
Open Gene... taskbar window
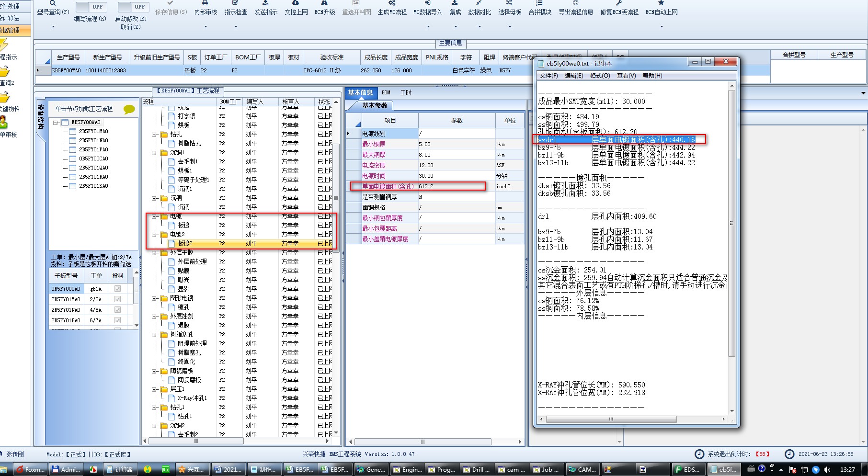coord(371,469)
